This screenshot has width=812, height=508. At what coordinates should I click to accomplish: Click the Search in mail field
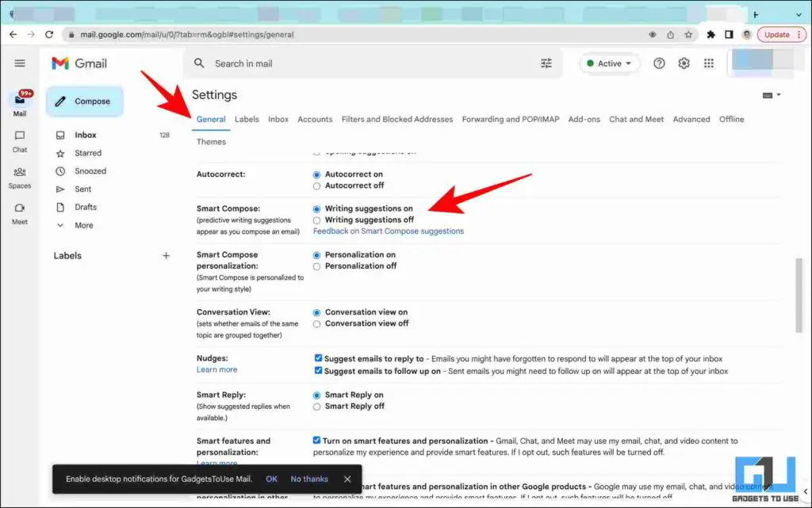(x=373, y=63)
